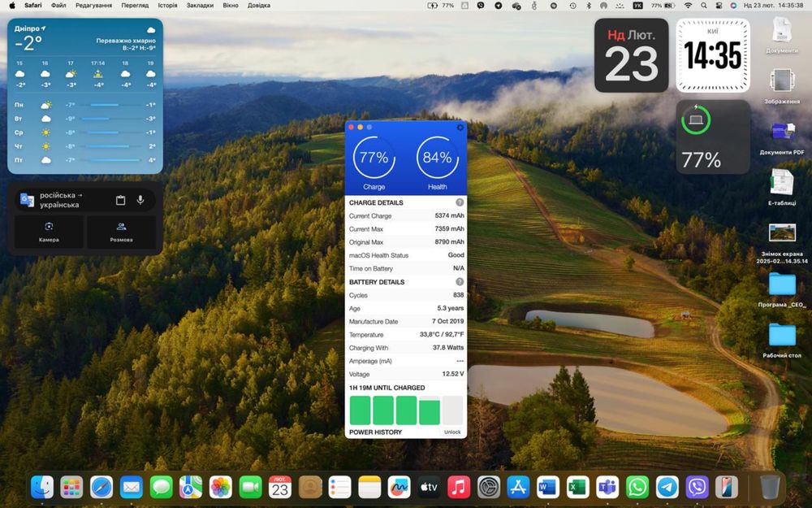Click the російська → українська language selector
Screen dimensions: 812x508
point(60,200)
